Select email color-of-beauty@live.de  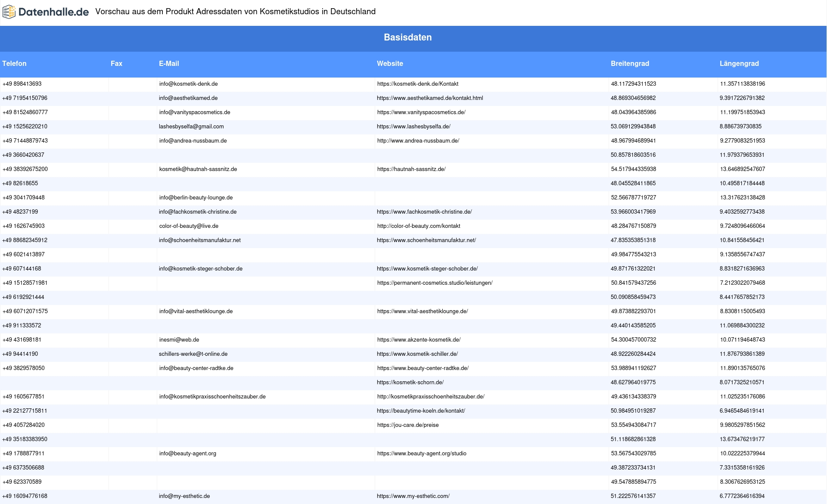pyautogui.click(x=189, y=226)
